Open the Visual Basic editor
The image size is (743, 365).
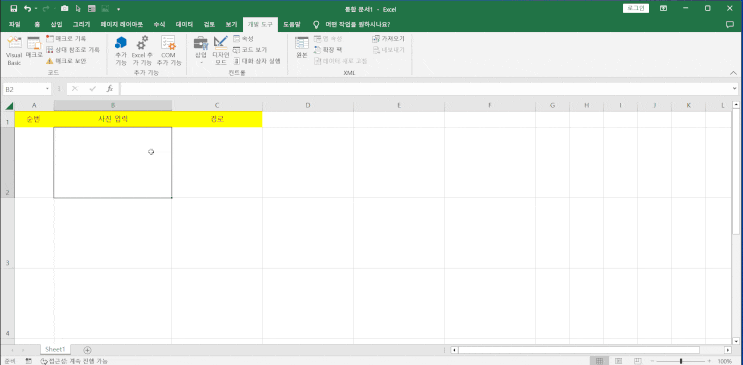tap(14, 51)
